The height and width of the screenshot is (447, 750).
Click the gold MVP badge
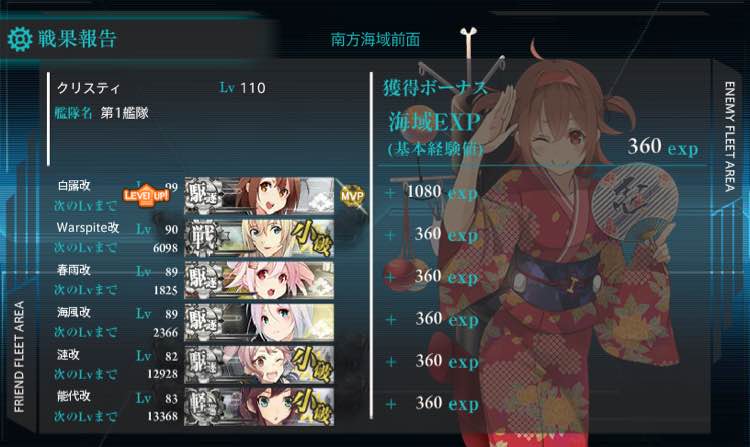[x=352, y=196]
